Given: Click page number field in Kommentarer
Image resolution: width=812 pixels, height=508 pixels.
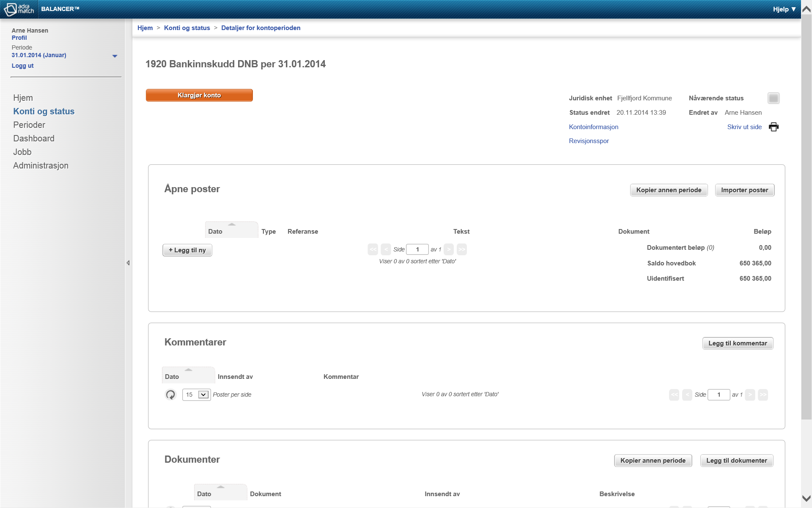Looking at the screenshot, I should point(719,395).
